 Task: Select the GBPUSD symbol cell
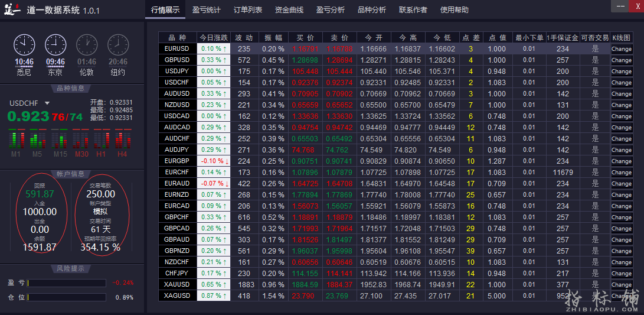pos(178,60)
